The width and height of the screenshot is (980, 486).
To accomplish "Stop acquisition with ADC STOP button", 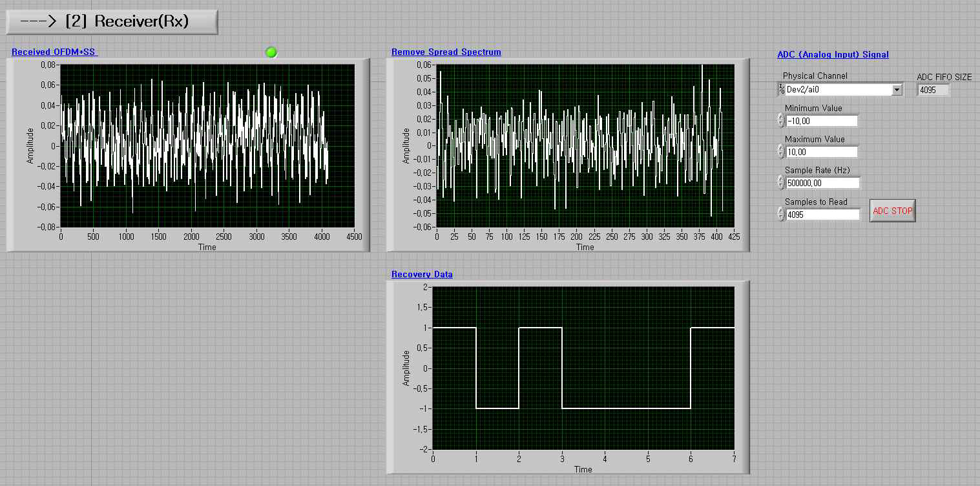I will point(893,211).
